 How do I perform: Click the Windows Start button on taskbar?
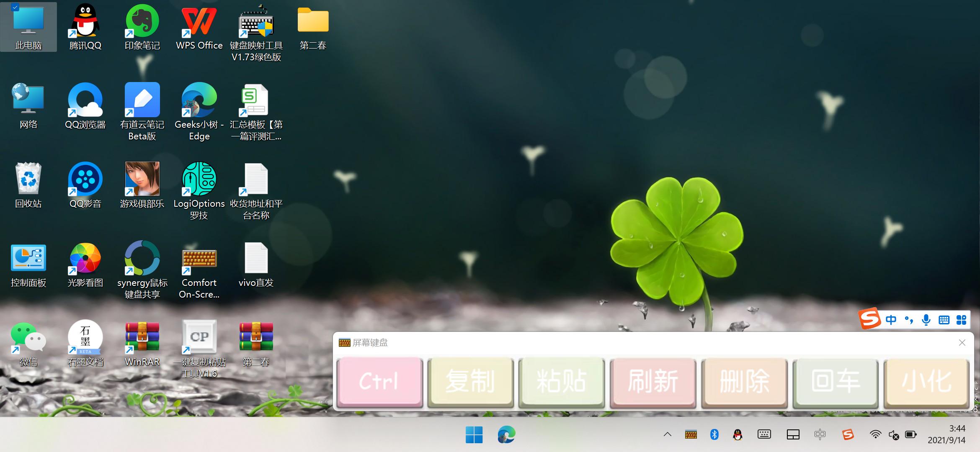[x=474, y=435]
